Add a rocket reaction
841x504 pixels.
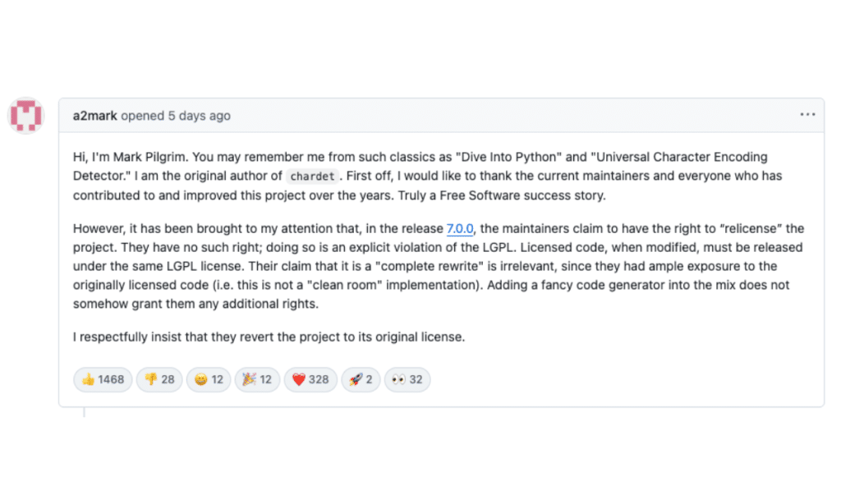point(360,379)
